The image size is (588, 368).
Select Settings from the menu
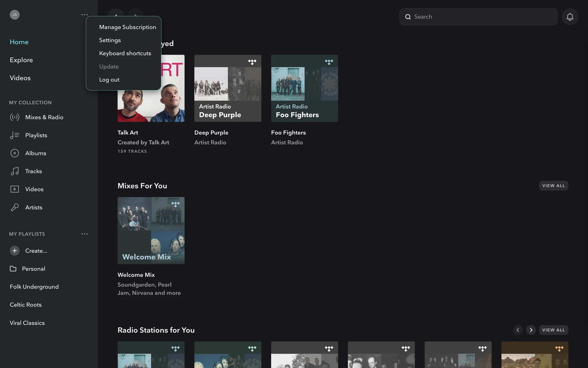[x=110, y=40]
